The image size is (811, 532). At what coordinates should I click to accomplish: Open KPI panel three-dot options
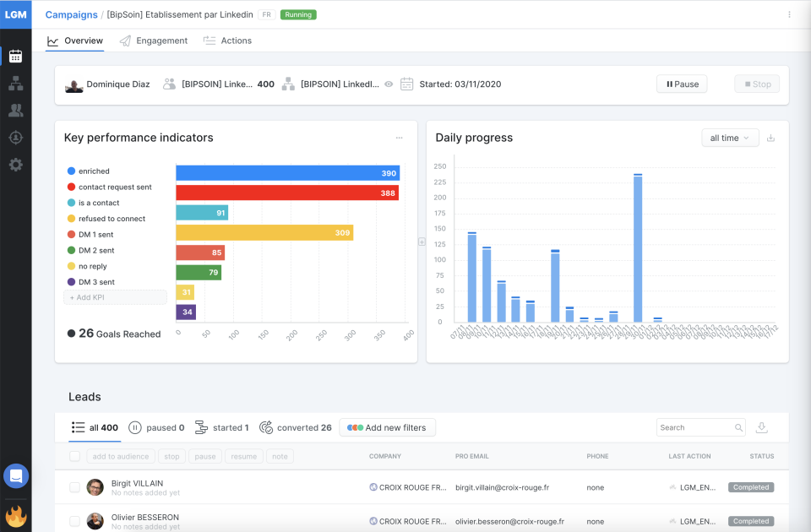400,138
